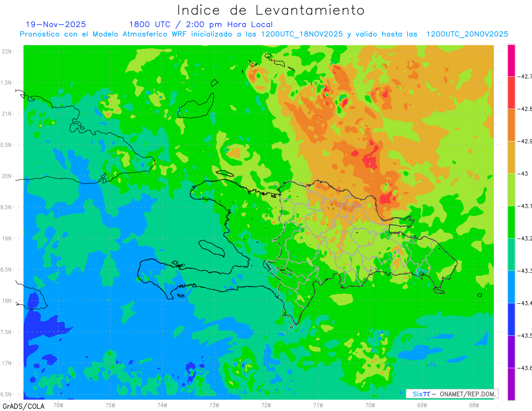
Task: Click the legend value '-42.9'
Action: click(x=524, y=141)
